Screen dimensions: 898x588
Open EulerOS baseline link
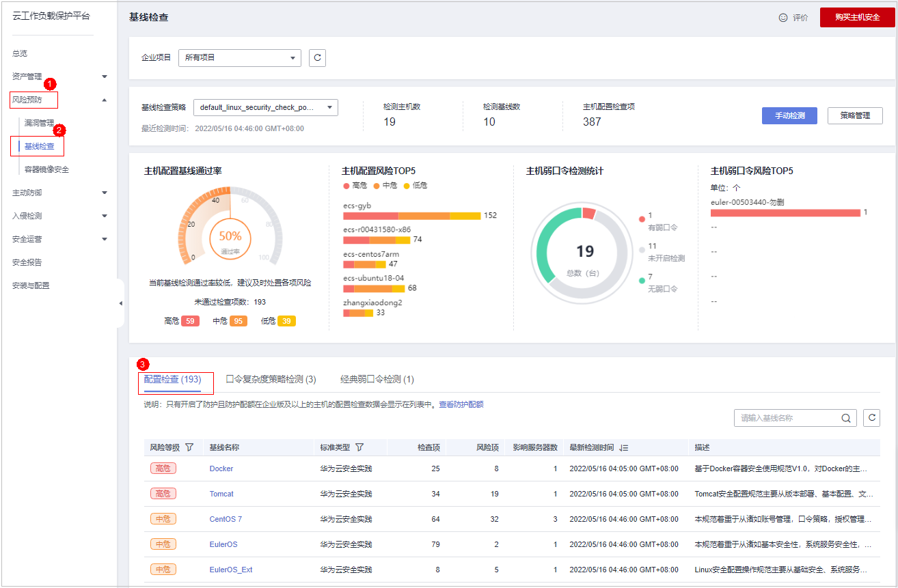(223, 544)
